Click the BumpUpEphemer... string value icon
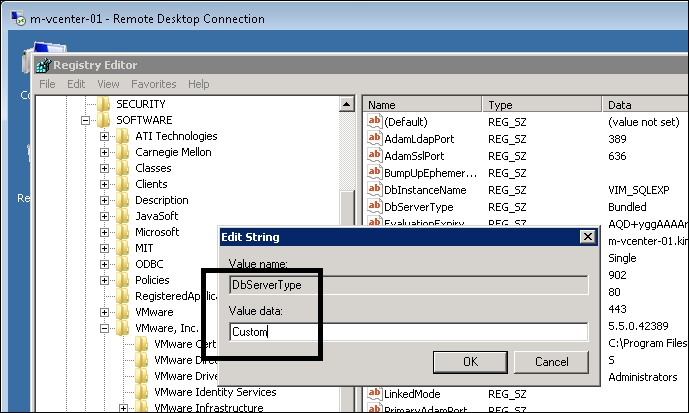689x413 pixels. pos(374,173)
